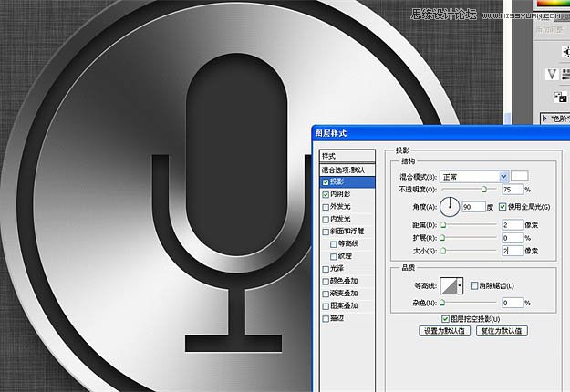This screenshot has width=570, height=392.
Task: Enable the 斜面和浮雕 bevel and emboss checkbox
Action: coord(326,232)
